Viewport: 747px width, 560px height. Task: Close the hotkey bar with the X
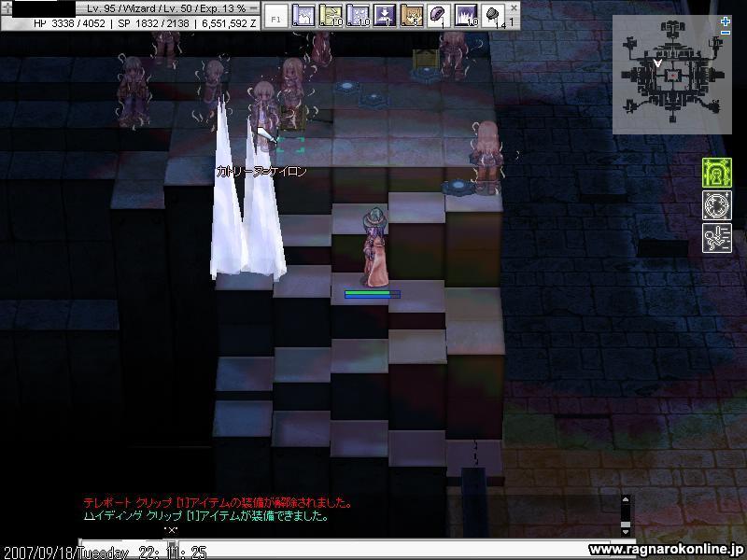514,7
